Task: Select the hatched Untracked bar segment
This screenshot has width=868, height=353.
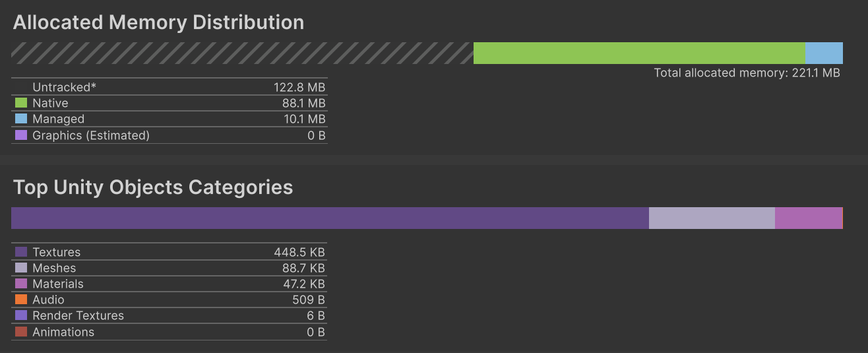Action: pos(242,53)
